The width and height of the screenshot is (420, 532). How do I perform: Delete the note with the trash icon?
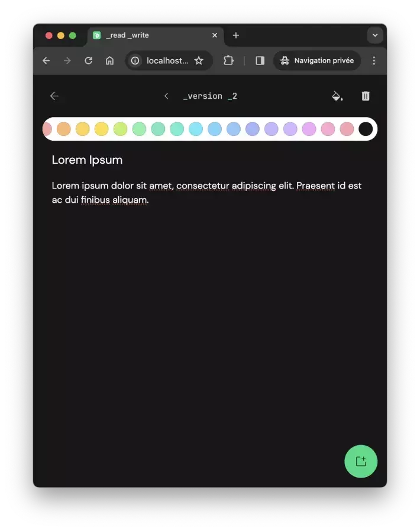(x=366, y=96)
